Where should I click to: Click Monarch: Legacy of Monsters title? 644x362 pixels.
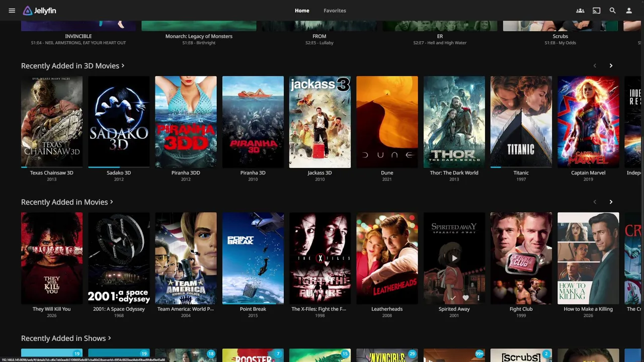tap(199, 36)
